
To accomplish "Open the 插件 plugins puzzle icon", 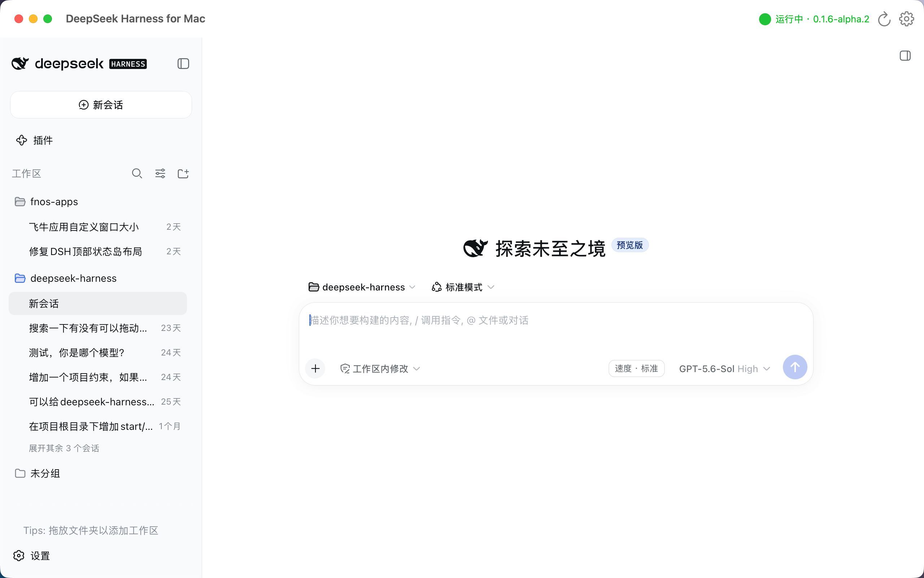I will click(x=22, y=140).
